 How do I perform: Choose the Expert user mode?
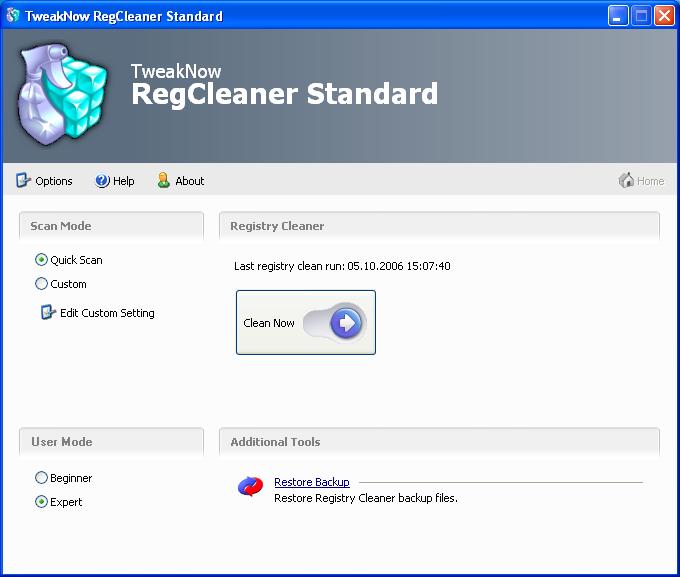41,502
